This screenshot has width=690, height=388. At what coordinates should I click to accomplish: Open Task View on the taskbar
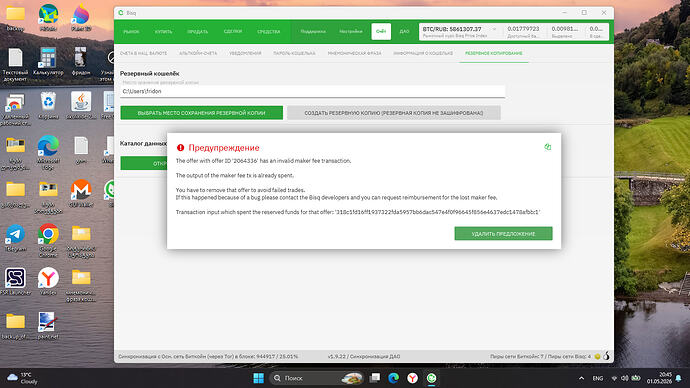[x=375, y=378]
